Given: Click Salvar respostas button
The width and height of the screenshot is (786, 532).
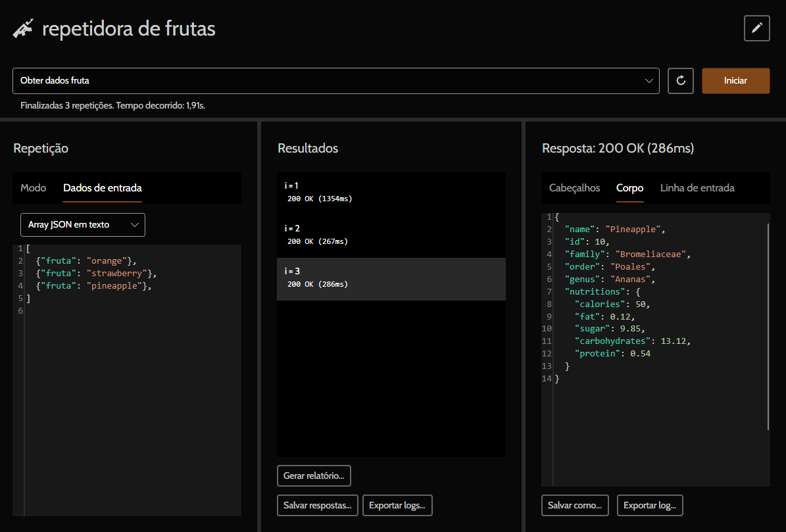Looking at the screenshot, I should [x=318, y=506].
